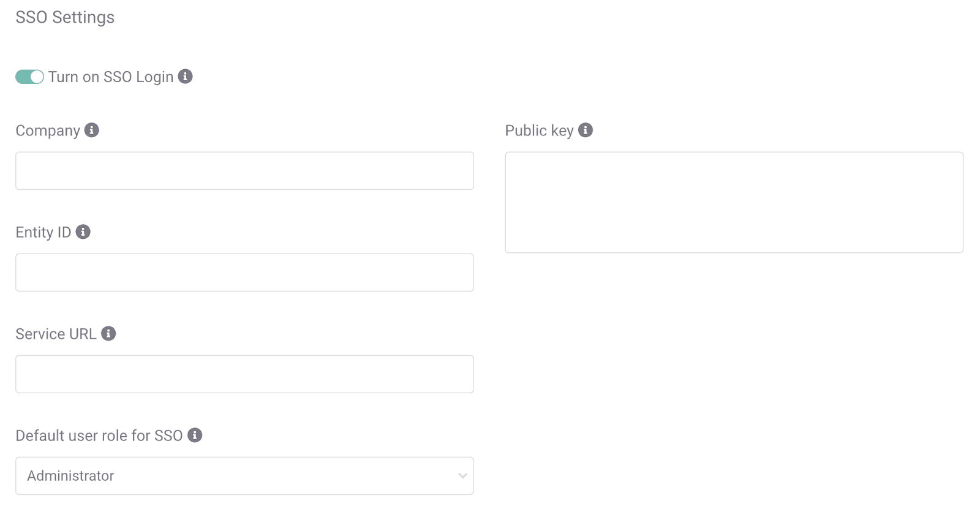Click the SSO Settings heading
Screen dimensions: 980x520
65,17
